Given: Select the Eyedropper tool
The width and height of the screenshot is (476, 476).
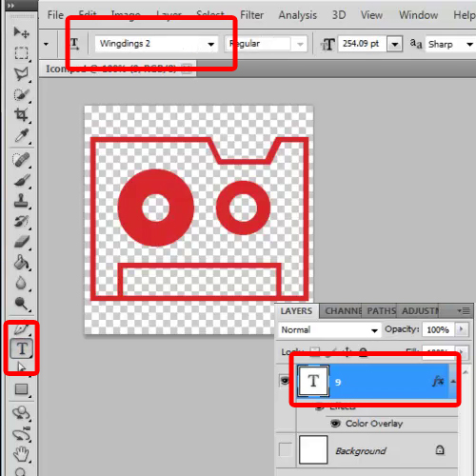Looking at the screenshot, I should click(21, 135).
